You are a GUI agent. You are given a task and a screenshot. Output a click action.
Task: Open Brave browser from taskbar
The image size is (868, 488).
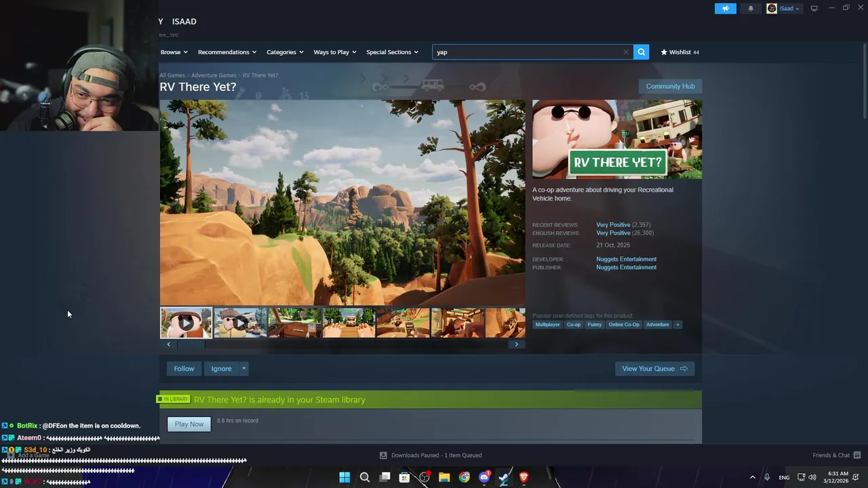524,477
